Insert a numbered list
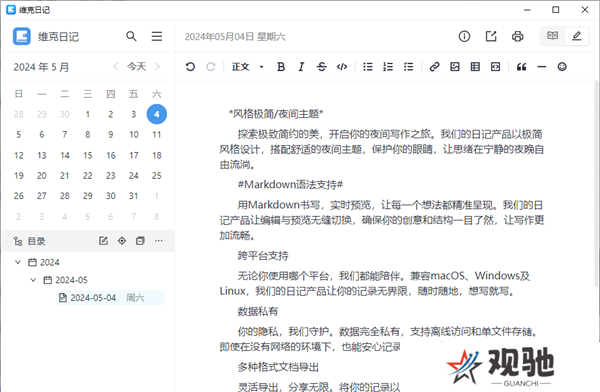 point(388,67)
